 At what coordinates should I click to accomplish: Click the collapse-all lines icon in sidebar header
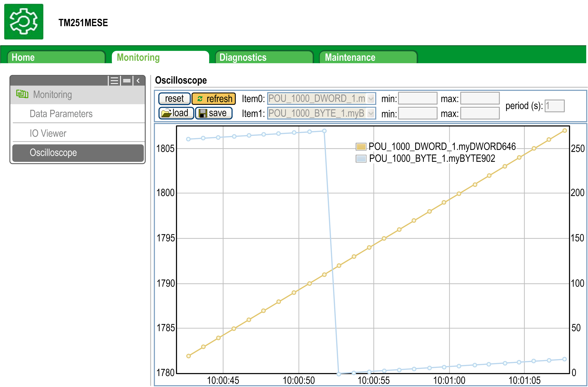point(127,81)
